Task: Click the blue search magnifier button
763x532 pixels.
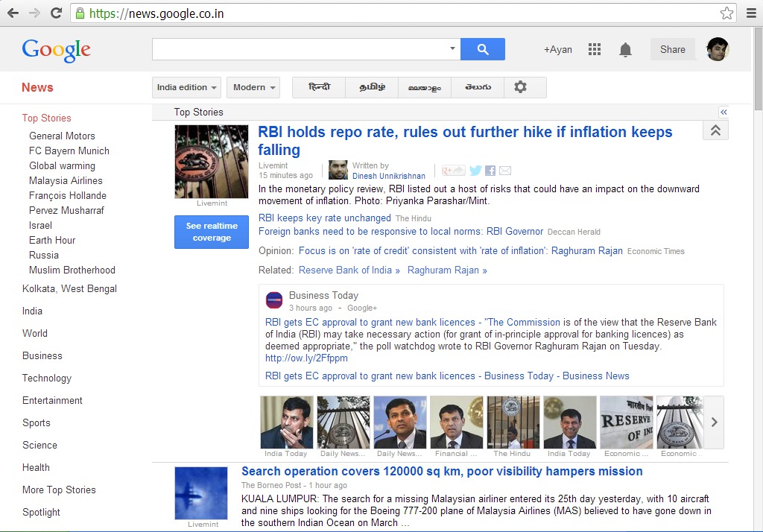Action: coord(482,49)
